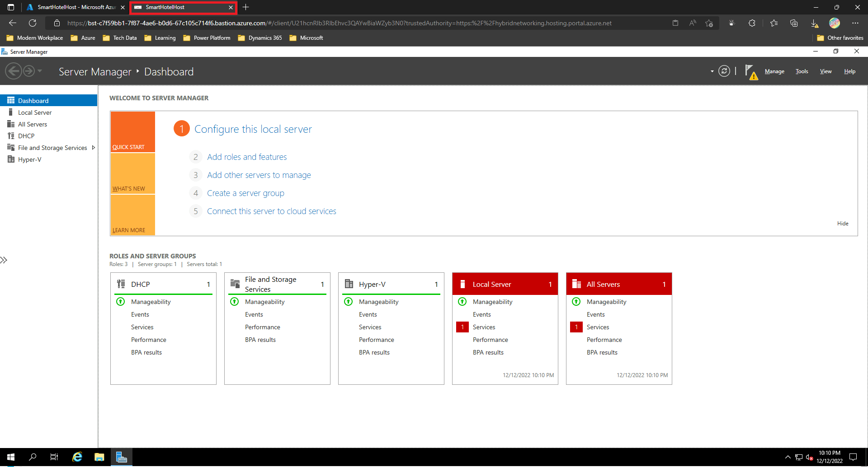The width and height of the screenshot is (868, 467).
Task: Click Configure this local server link
Action: [253, 129]
